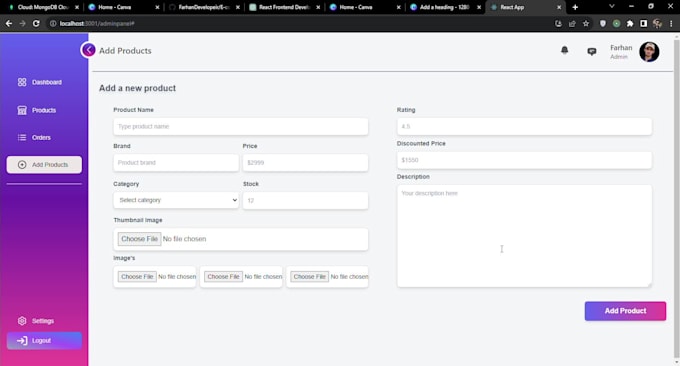Choose file for Thumbnail Image
The width and height of the screenshot is (680, 366).
[139, 239]
